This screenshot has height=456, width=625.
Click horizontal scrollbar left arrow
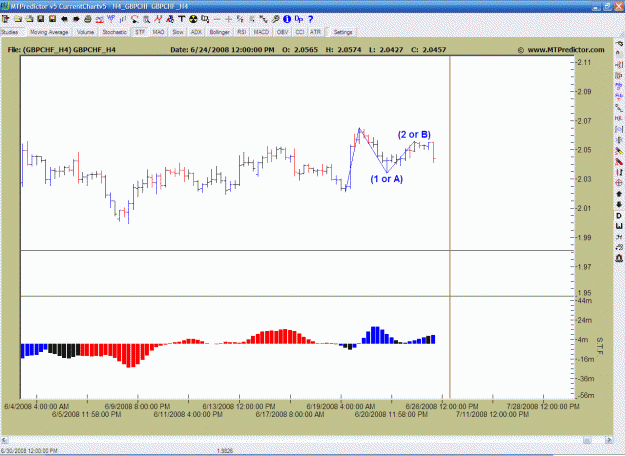coord(4,440)
